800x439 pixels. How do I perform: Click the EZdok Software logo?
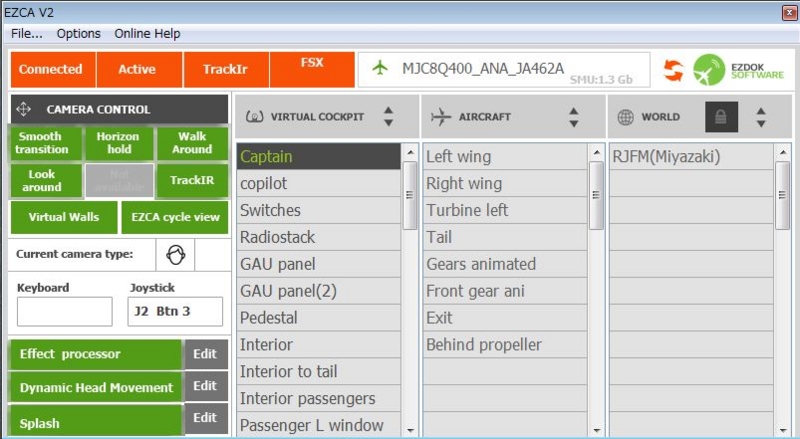738,70
